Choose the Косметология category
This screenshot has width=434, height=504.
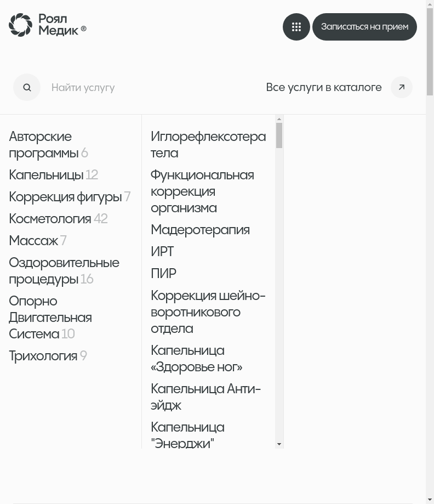coord(50,219)
